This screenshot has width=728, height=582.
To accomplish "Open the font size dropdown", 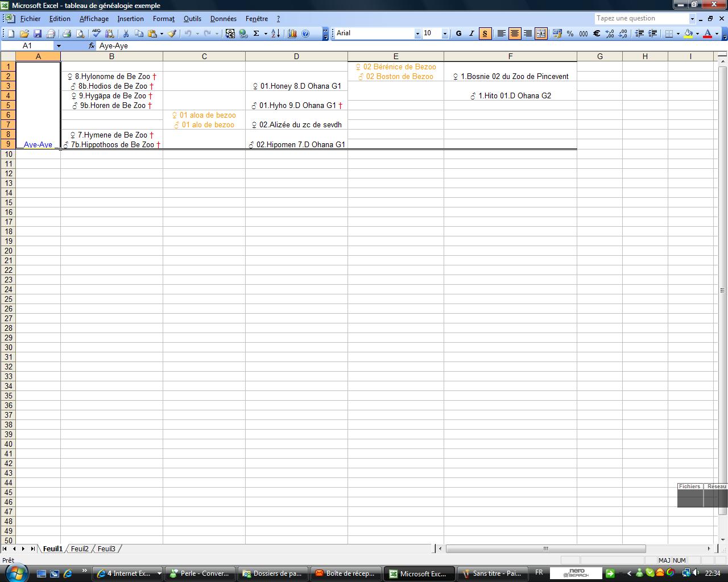I will [x=445, y=34].
